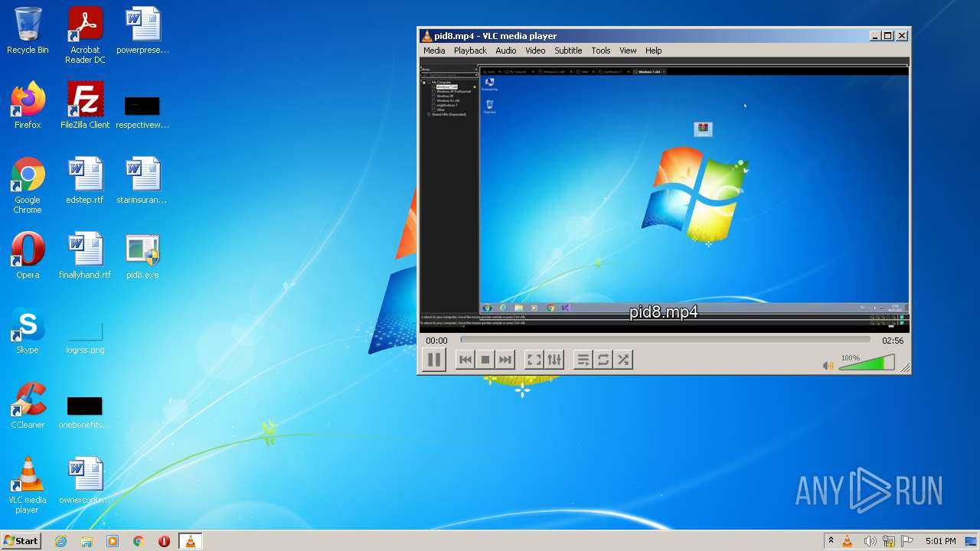This screenshot has height=551, width=980.
Task: Open Action Center flag icon
Action: 907,541
